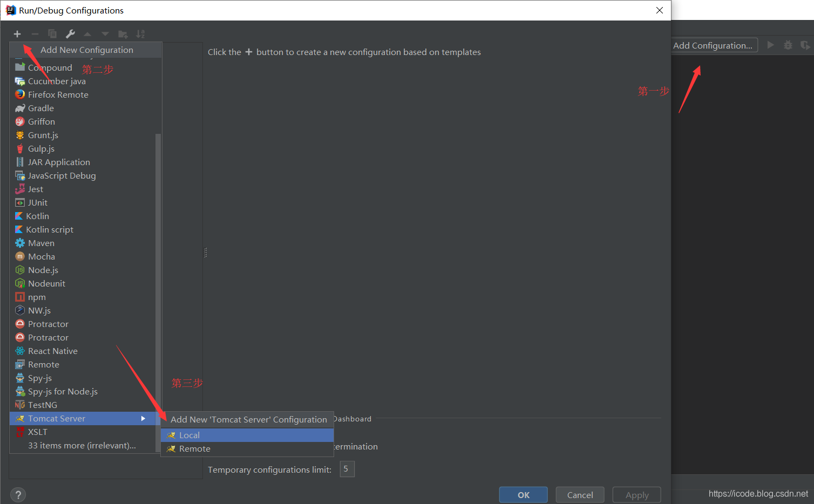Choose Kotlin script entry
This screenshot has width=814, height=504.
pos(82,229)
